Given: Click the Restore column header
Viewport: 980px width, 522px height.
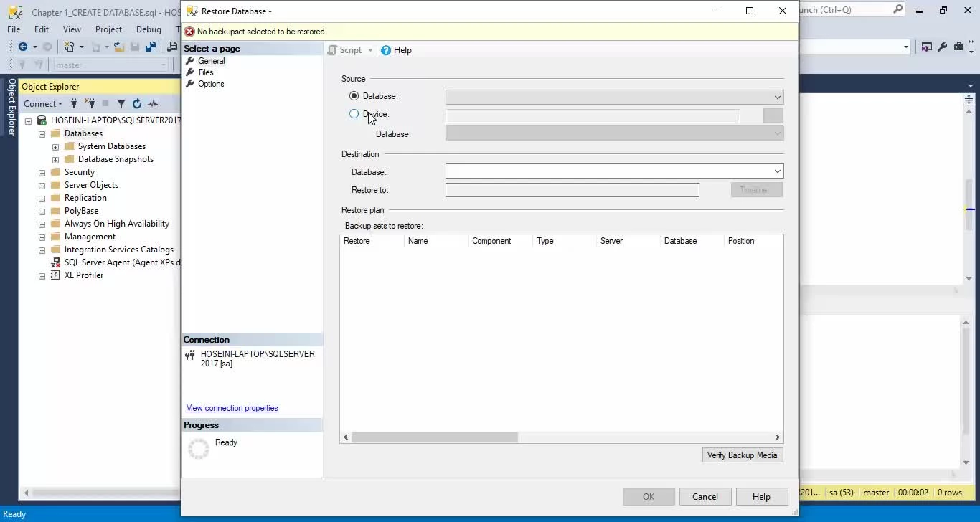Looking at the screenshot, I should [x=372, y=241].
